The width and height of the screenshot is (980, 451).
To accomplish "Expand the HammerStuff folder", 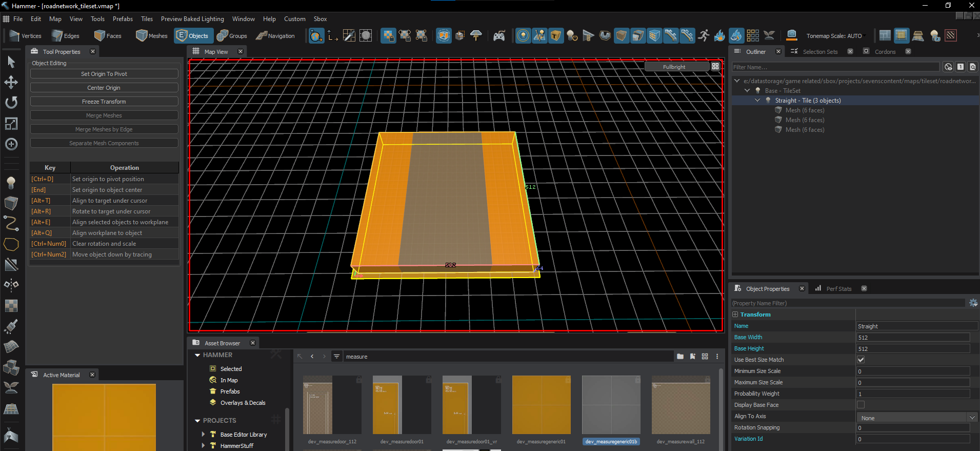I will point(203,446).
